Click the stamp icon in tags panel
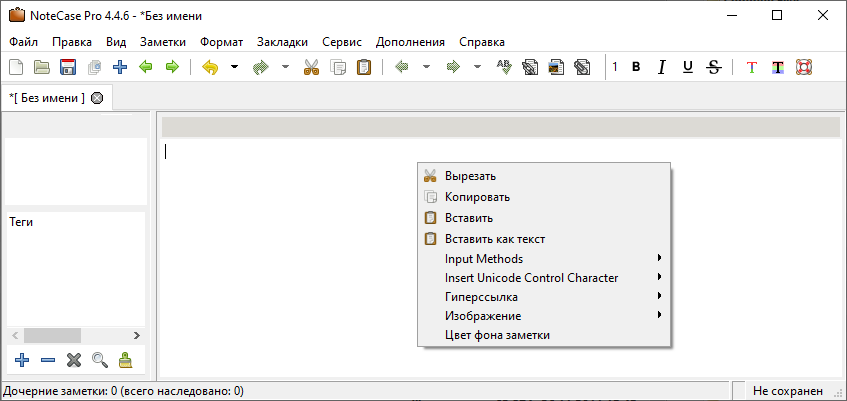This screenshot has width=847, height=401. point(125,360)
